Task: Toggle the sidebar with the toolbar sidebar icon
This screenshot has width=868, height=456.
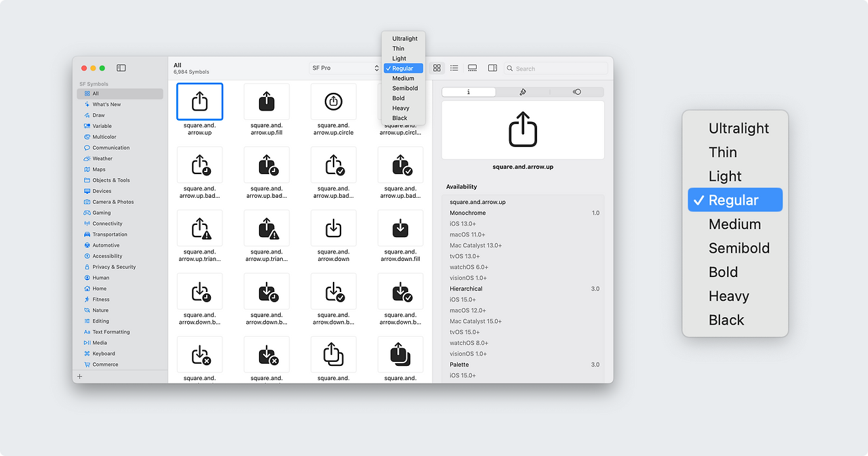Action: (121, 68)
